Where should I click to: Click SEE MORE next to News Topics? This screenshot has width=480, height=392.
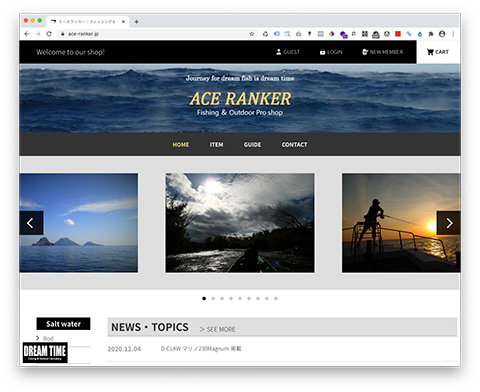click(x=218, y=329)
